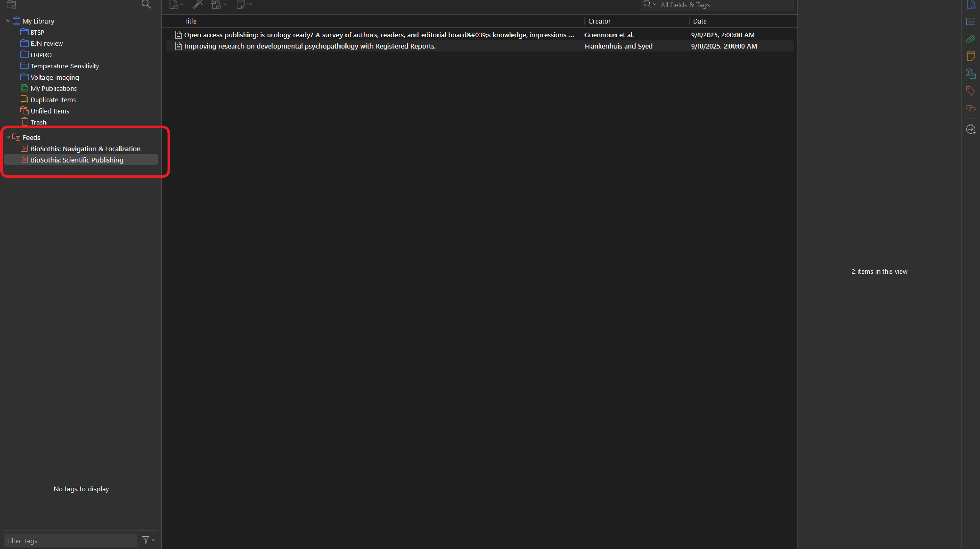
Task: Open the Abstract pane icon in sidebar
Action: point(970,21)
